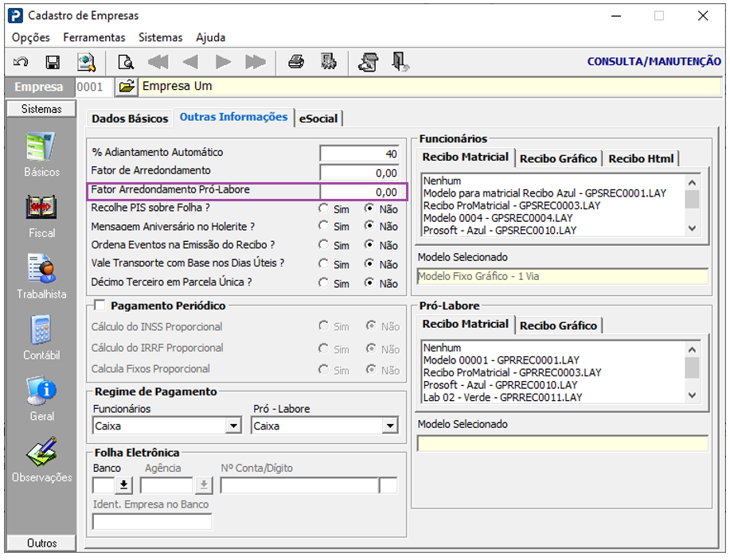Select Sim for Décimo Terceiro em Parcela Única

323,283
